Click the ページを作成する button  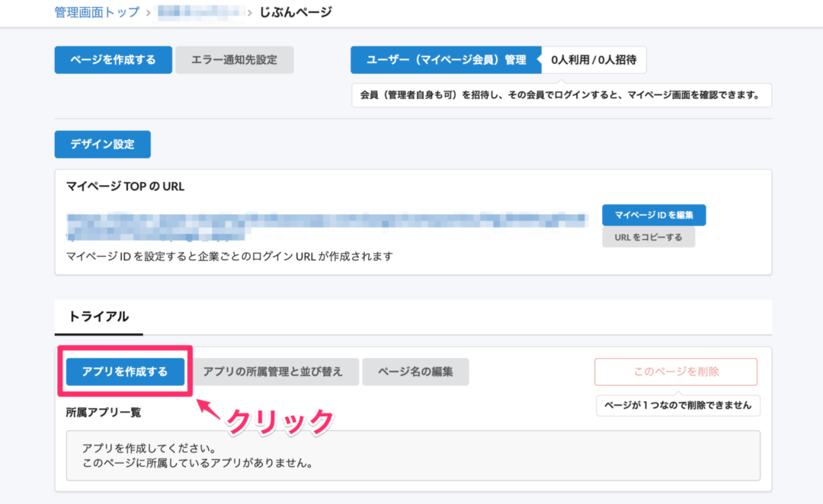(x=113, y=59)
